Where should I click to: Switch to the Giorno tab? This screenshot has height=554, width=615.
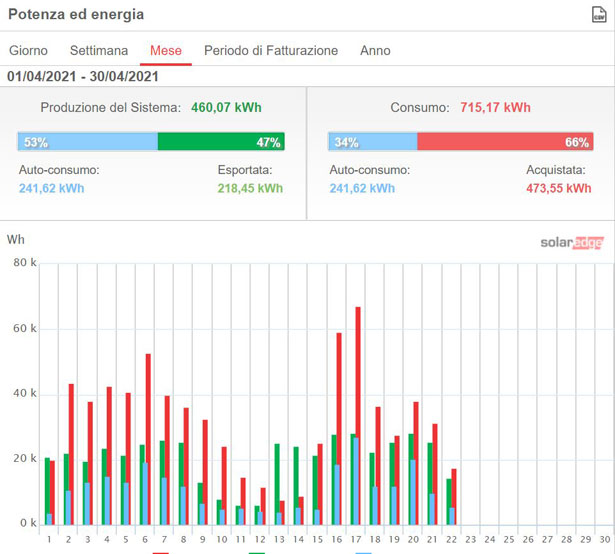point(28,50)
